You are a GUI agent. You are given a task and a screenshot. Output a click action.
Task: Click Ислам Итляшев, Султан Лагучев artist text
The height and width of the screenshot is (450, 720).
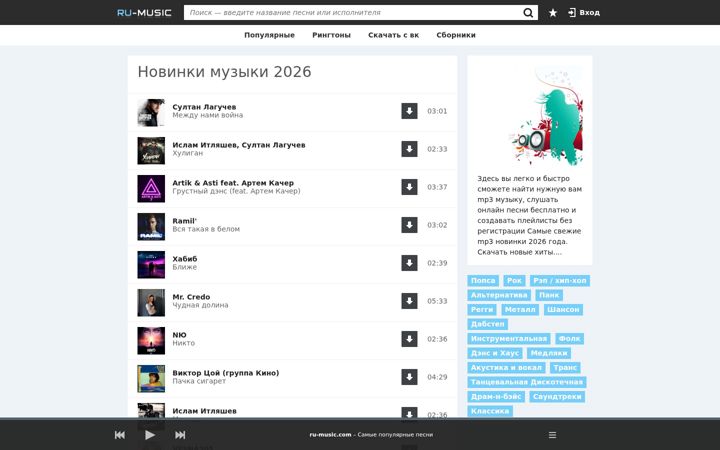(239, 145)
